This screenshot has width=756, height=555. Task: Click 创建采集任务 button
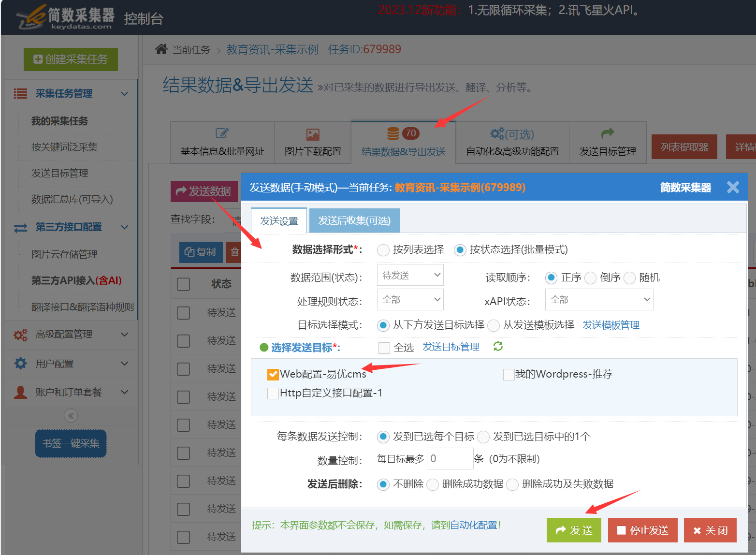click(71, 59)
